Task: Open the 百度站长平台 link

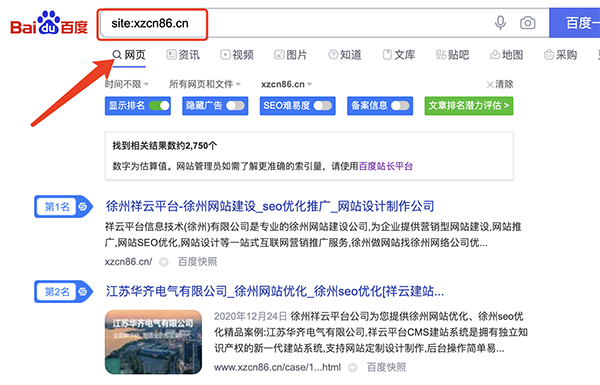Action: (x=386, y=166)
